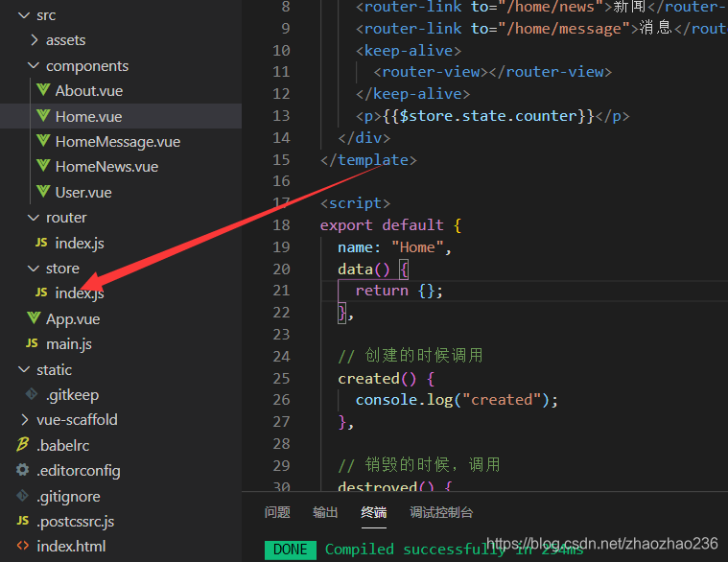This screenshot has height=562, width=728.
Task: Open the .editorconfig file
Action: coord(79,471)
